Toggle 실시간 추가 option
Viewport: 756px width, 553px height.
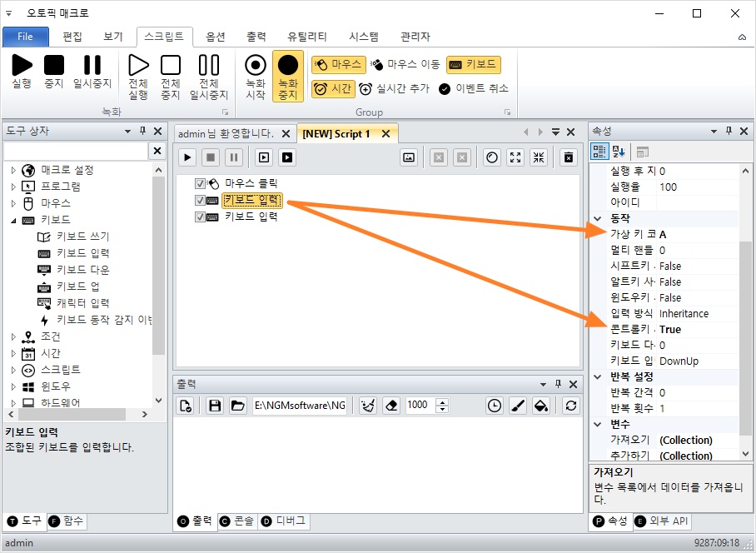(394, 89)
